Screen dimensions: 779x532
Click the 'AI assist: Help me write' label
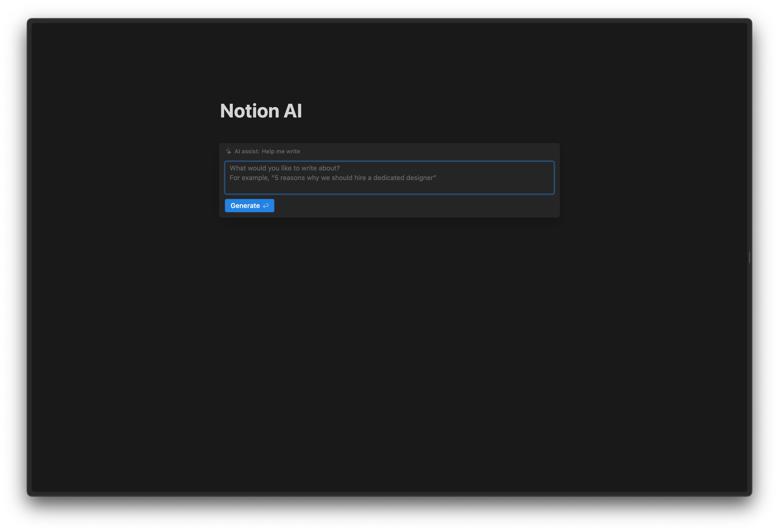pos(267,151)
